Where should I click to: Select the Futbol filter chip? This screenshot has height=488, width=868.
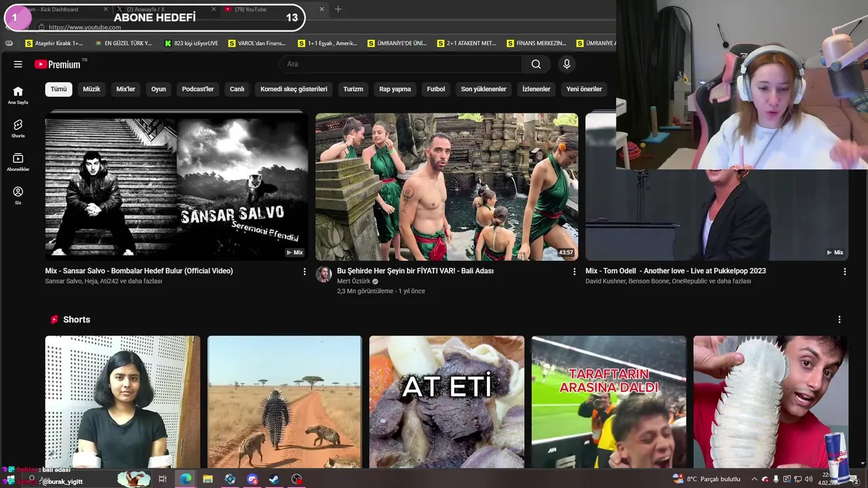[x=436, y=89]
